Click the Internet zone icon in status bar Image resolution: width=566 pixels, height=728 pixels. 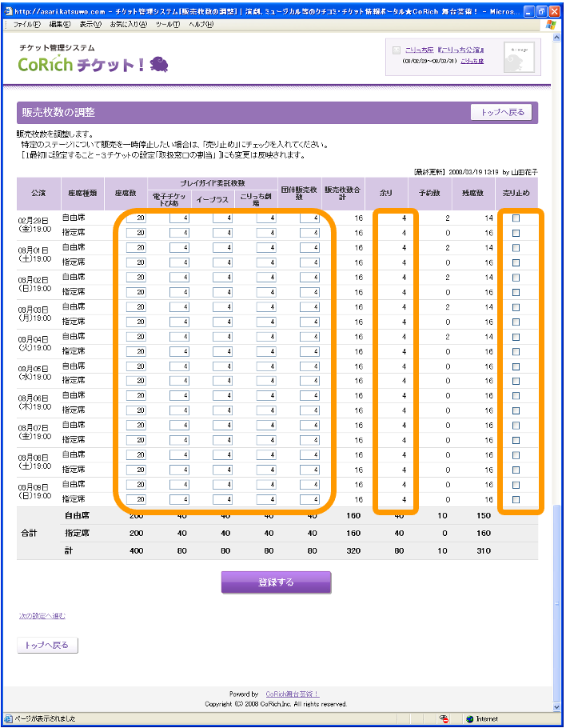point(470,718)
